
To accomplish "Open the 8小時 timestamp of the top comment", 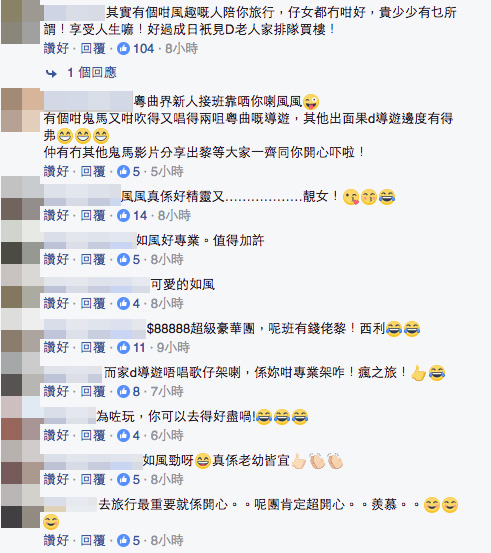I will 182,48.
